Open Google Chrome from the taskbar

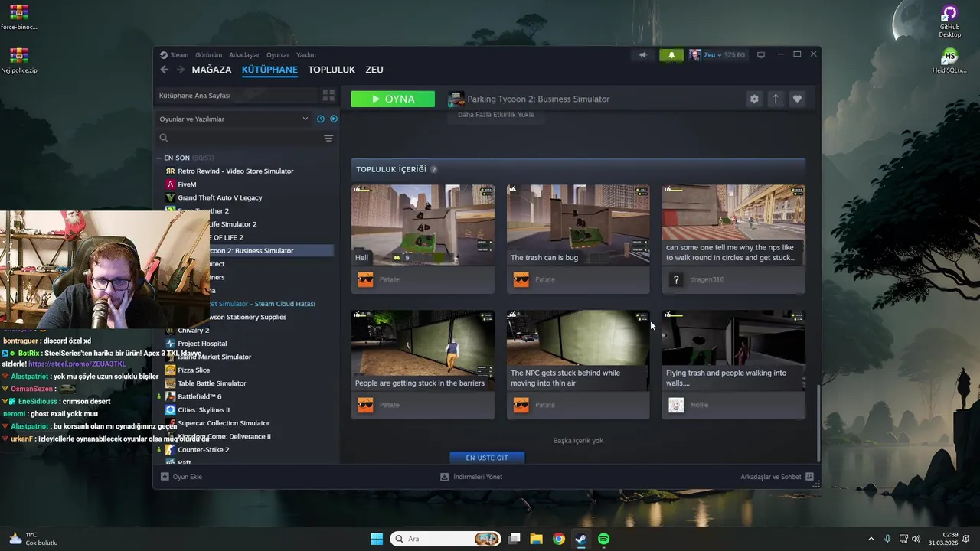pyautogui.click(x=559, y=539)
